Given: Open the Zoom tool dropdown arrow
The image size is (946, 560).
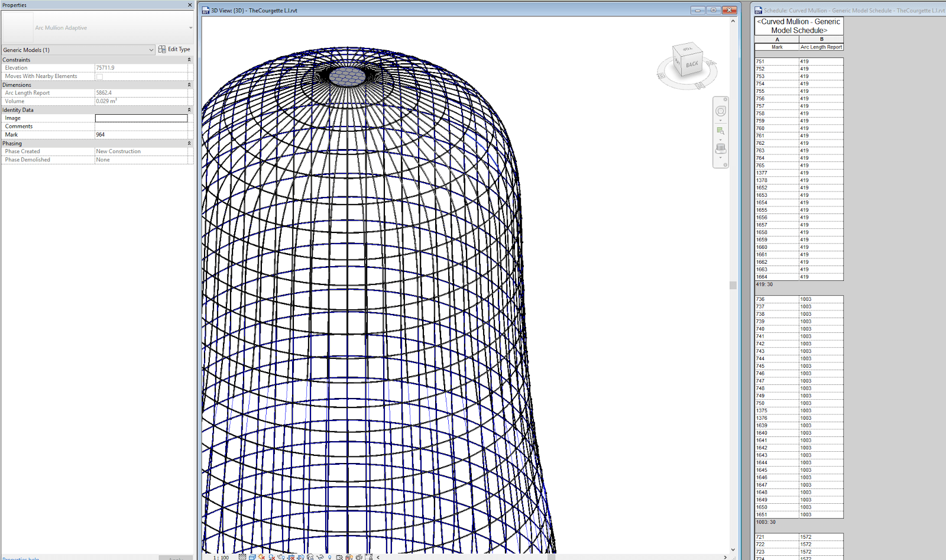Looking at the screenshot, I should 720,140.
